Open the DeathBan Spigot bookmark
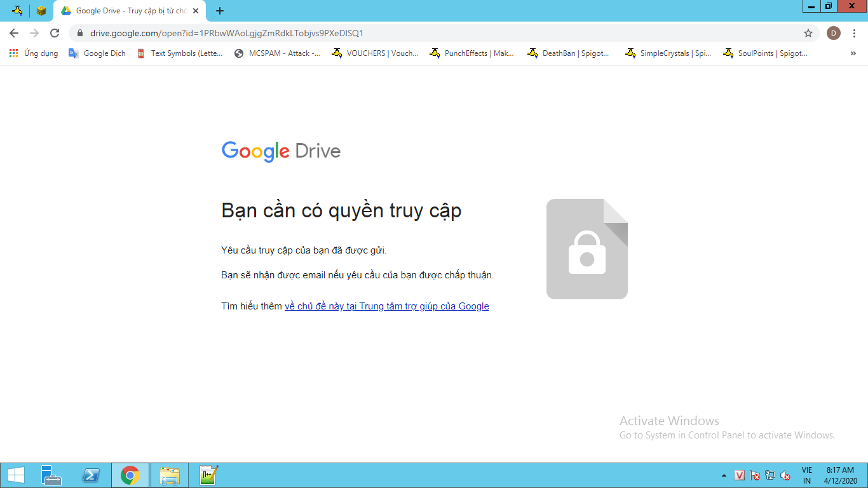This screenshot has width=868, height=488. (568, 53)
